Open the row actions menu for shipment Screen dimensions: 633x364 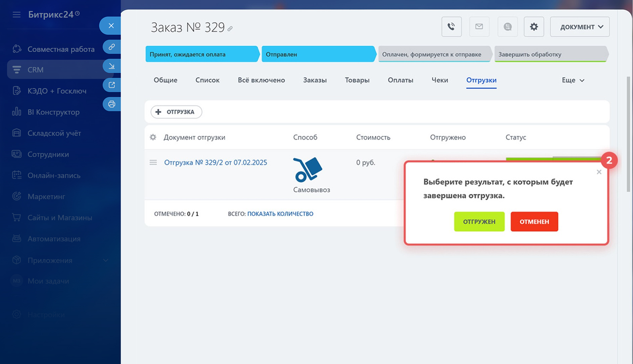153,163
